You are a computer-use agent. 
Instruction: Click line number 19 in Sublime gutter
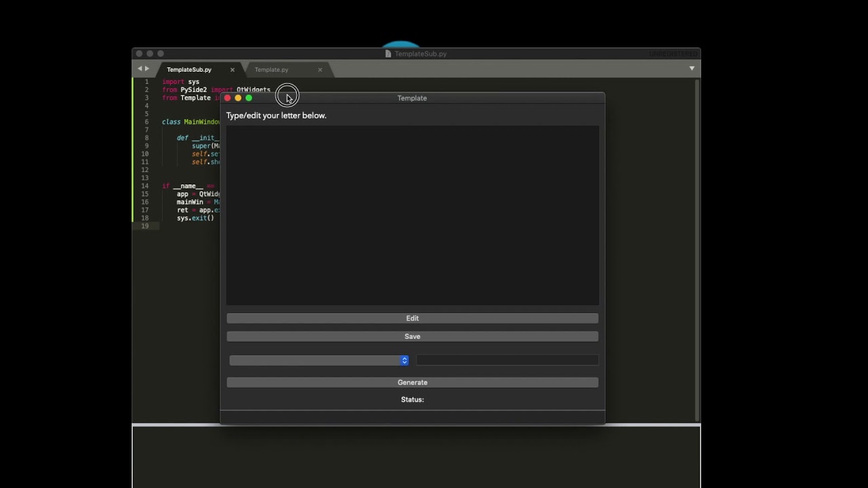point(145,226)
